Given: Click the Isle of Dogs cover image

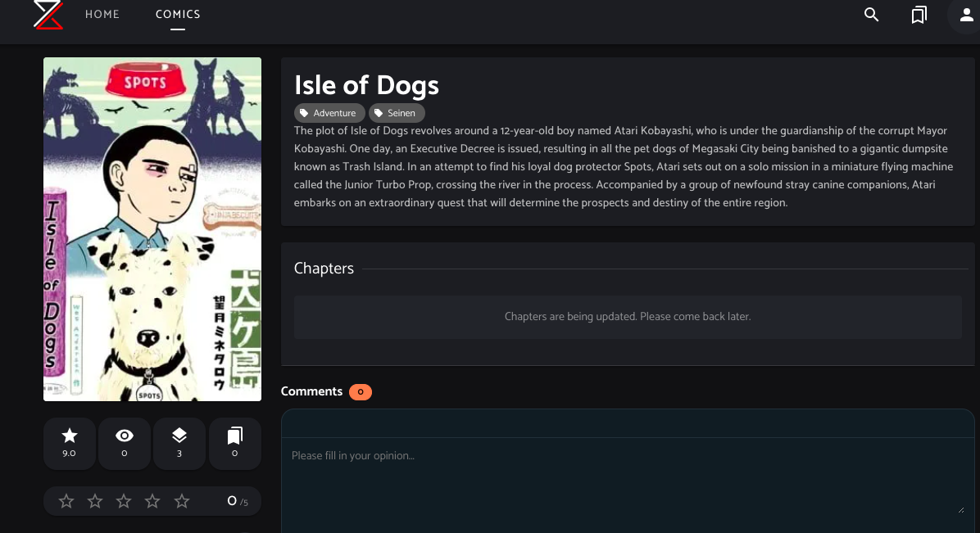Looking at the screenshot, I should click(x=152, y=229).
